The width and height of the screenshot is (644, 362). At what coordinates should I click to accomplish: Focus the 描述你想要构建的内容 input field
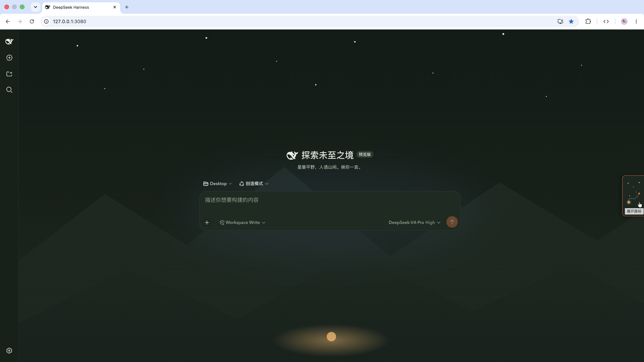pyautogui.click(x=330, y=200)
